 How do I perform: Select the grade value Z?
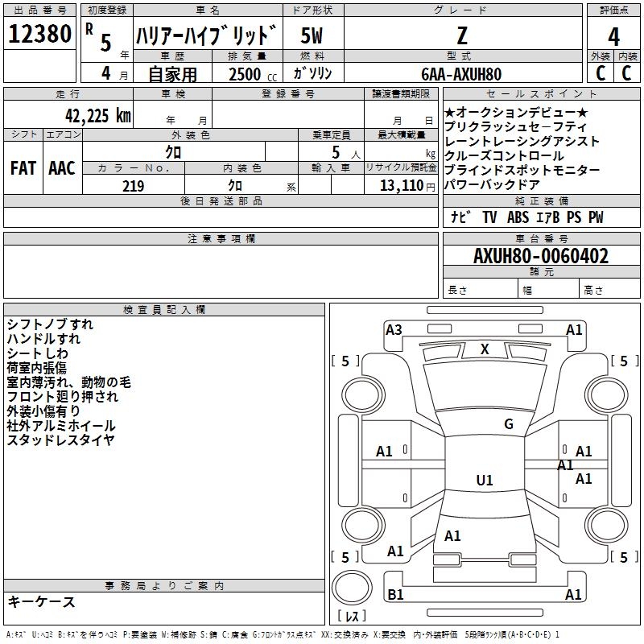coord(462,35)
